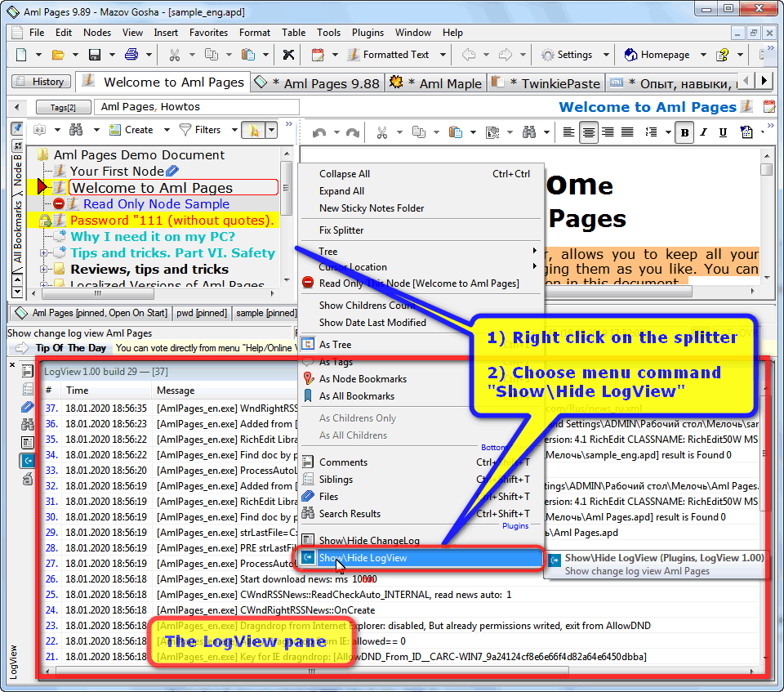Open Siblings list from bottom sidebar icon
Image resolution: width=784 pixels, height=692 pixels.
click(28, 389)
